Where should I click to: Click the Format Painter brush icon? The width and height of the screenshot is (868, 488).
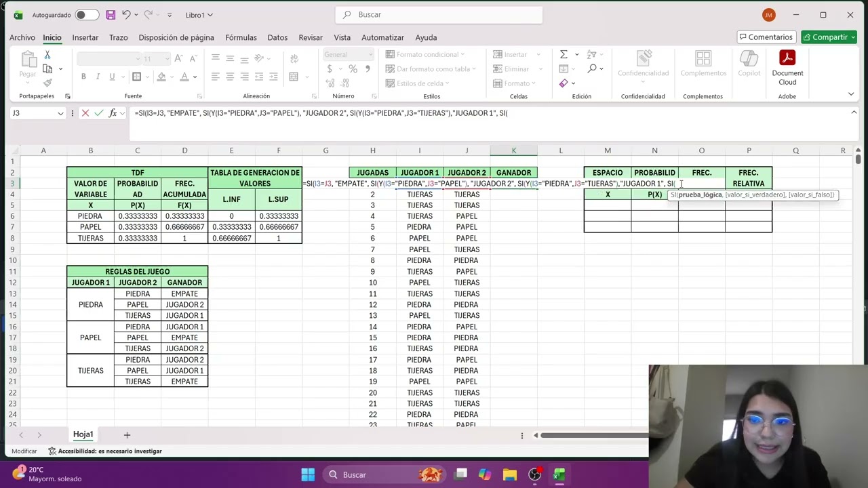pos(47,83)
